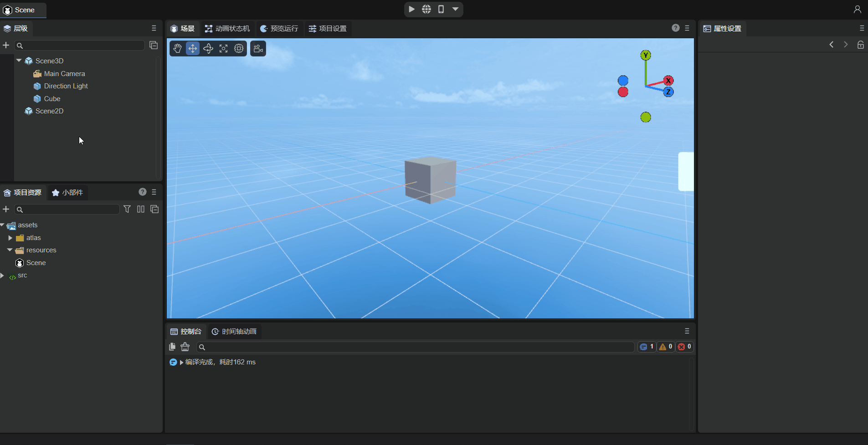Image resolution: width=868 pixels, height=445 pixels.
Task: Clear the console with the broom icon
Action: coord(185,347)
